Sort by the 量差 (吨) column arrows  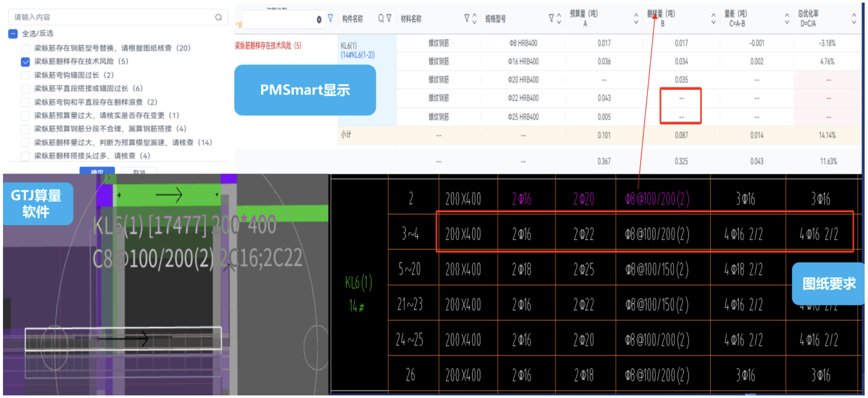(787, 18)
